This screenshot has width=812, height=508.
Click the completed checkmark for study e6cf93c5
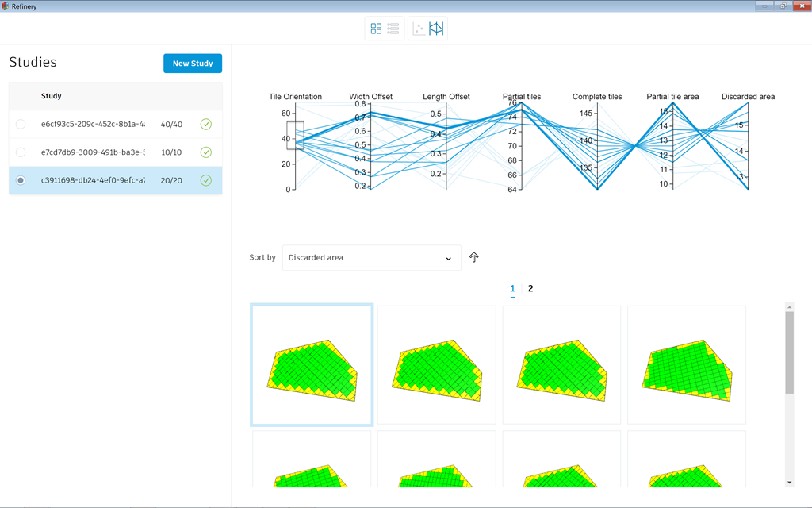click(206, 125)
